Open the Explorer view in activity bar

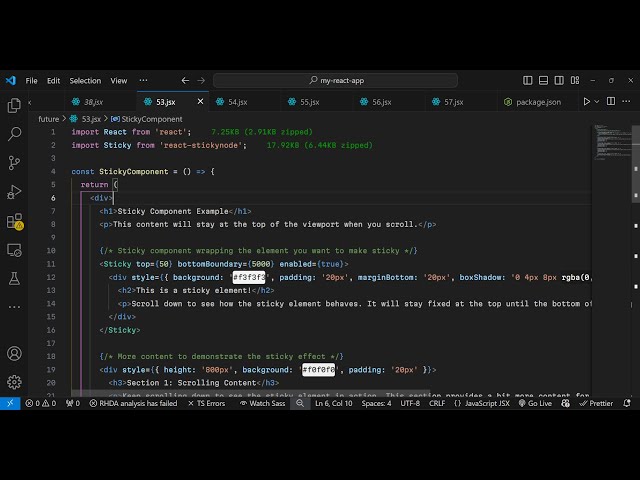14,105
